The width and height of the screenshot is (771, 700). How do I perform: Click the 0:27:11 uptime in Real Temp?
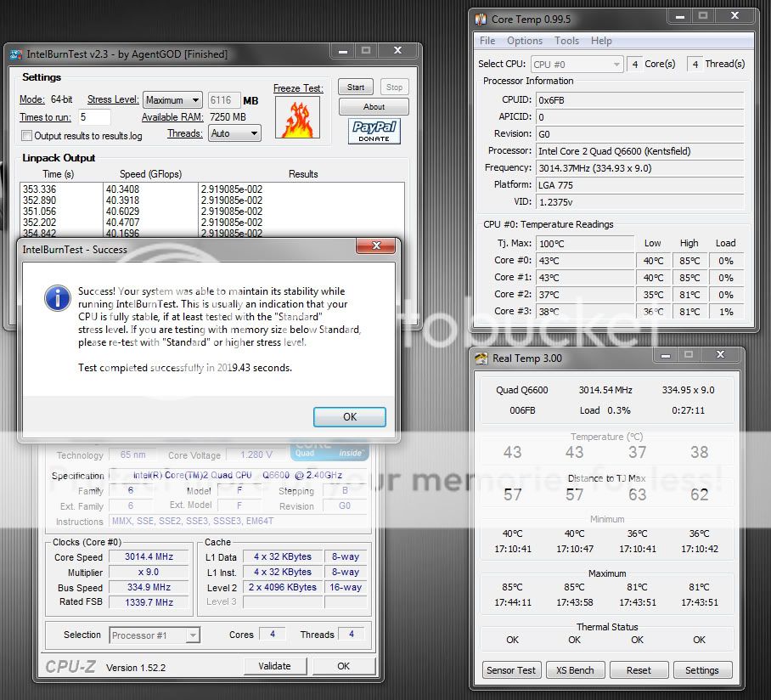688,410
